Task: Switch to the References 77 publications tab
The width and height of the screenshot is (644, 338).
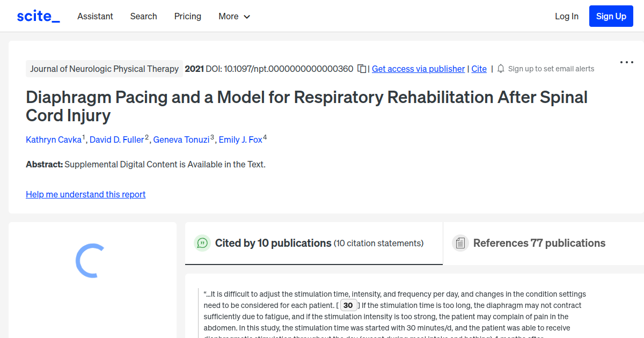Action: [x=539, y=243]
